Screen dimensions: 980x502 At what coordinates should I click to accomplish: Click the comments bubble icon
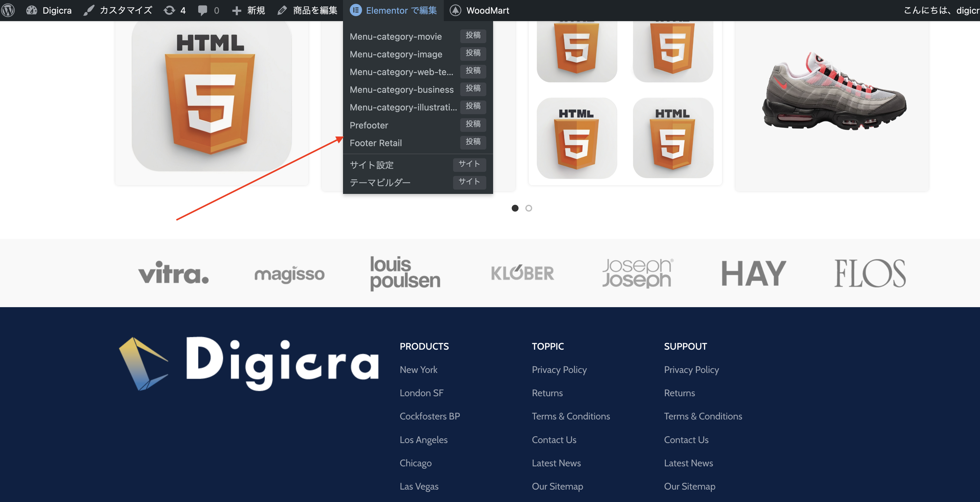pyautogui.click(x=203, y=10)
